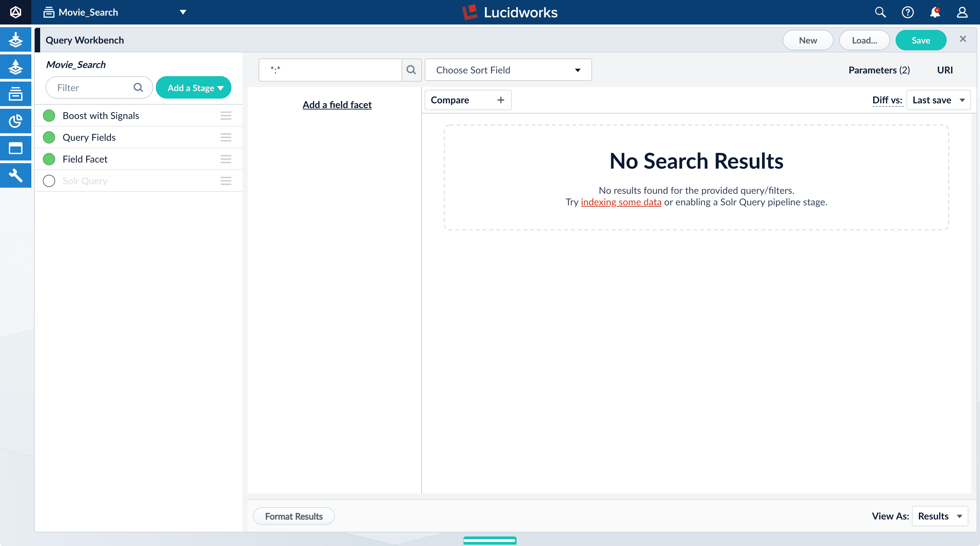The width and height of the screenshot is (980, 546).
Task: Click the pie chart Analytics sidebar icon
Action: (x=15, y=121)
